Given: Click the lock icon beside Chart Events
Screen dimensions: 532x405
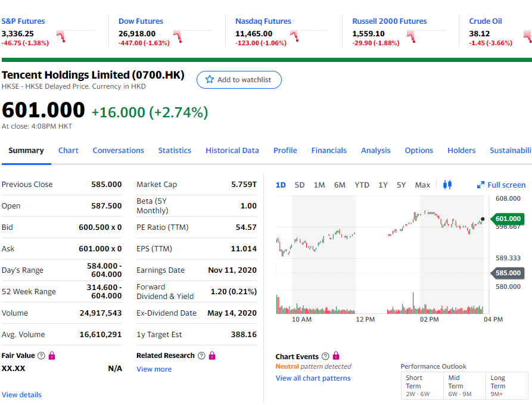Looking at the screenshot, I should (335, 357).
